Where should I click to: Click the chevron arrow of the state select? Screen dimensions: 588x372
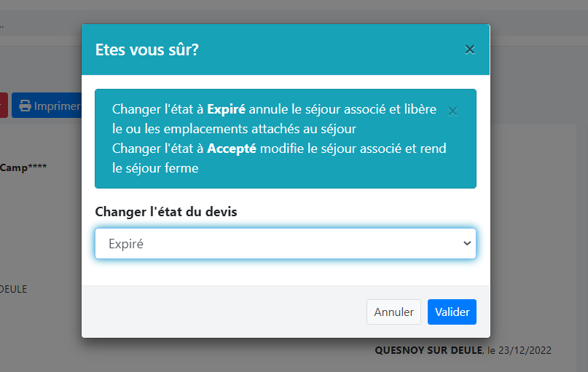tap(467, 244)
